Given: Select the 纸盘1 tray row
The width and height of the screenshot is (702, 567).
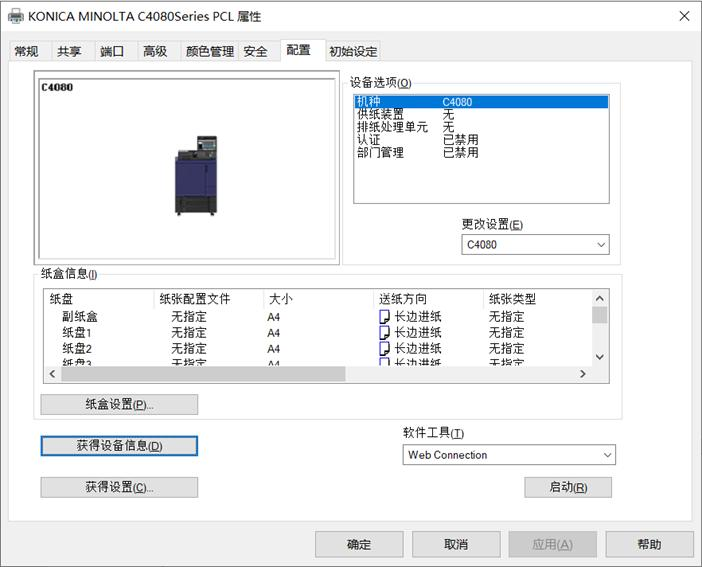Looking at the screenshot, I should tap(318, 333).
